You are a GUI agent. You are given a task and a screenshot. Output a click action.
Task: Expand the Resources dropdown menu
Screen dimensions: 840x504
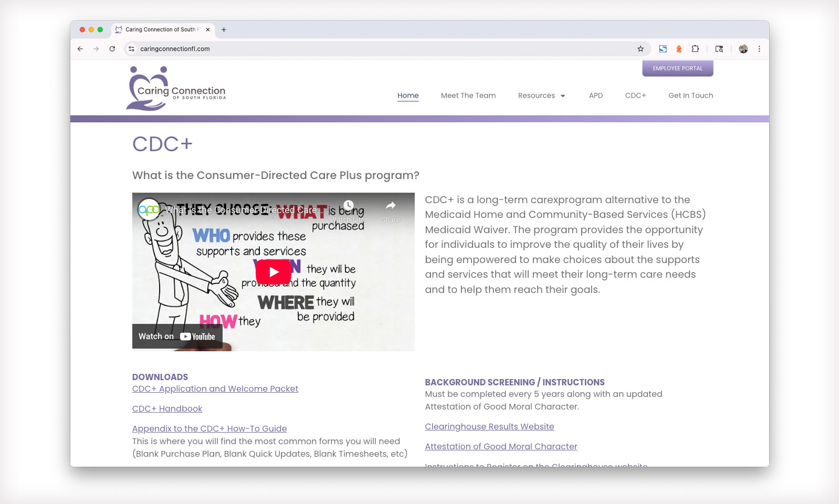coord(541,96)
